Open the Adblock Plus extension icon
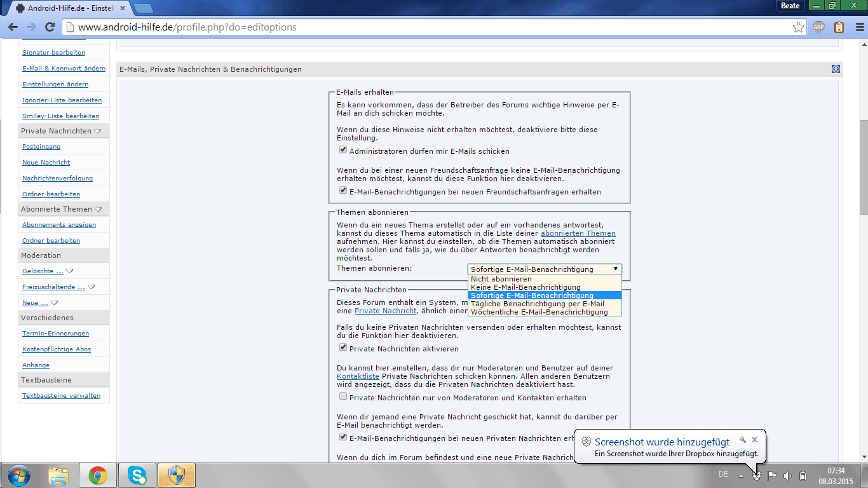The image size is (868, 488). 819,27
